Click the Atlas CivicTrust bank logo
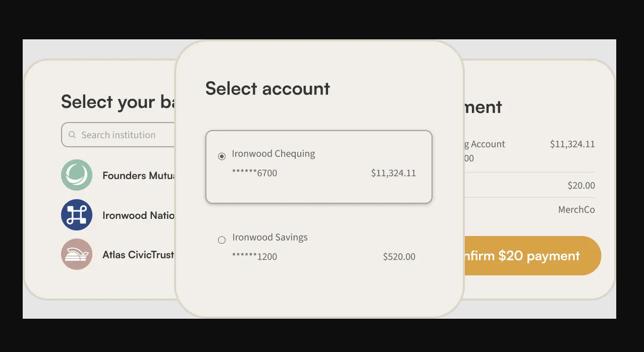 pyautogui.click(x=77, y=254)
